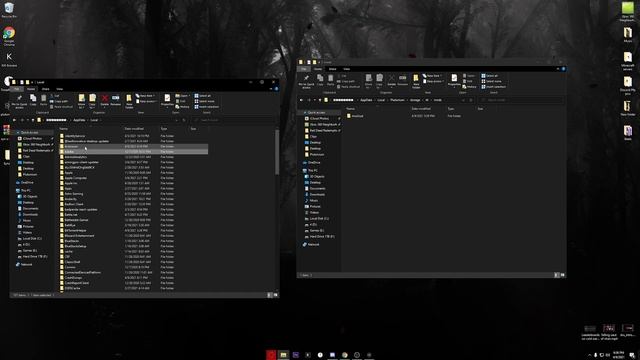Click the vertical scrollbar in left window
Image resolution: width=640 pixels, height=360 pixels.
tap(277, 152)
